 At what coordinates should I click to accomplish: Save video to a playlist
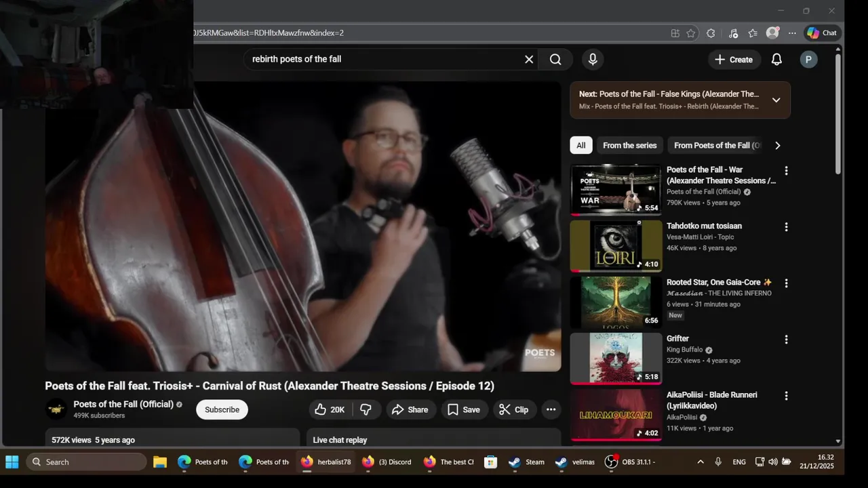point(464,409)
